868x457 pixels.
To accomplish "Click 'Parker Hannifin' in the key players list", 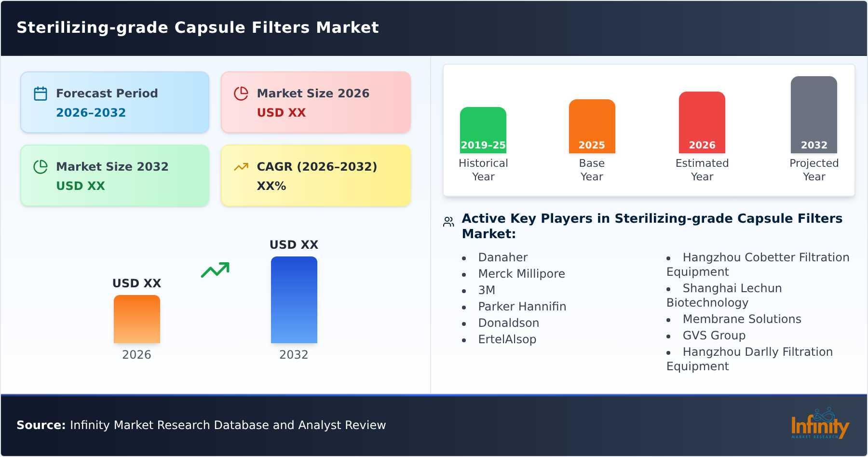I will [522, 307].
